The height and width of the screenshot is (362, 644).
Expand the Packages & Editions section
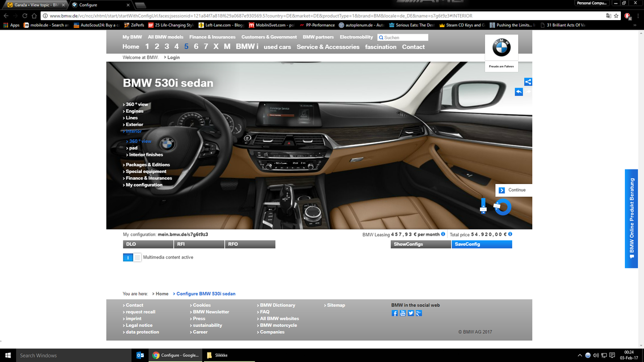coord(146,164)
